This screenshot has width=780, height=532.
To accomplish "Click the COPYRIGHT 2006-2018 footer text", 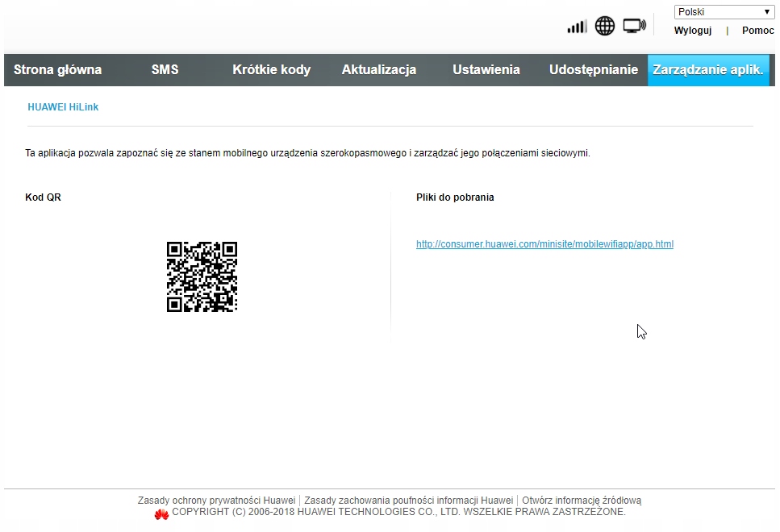I will coord(398,512).
